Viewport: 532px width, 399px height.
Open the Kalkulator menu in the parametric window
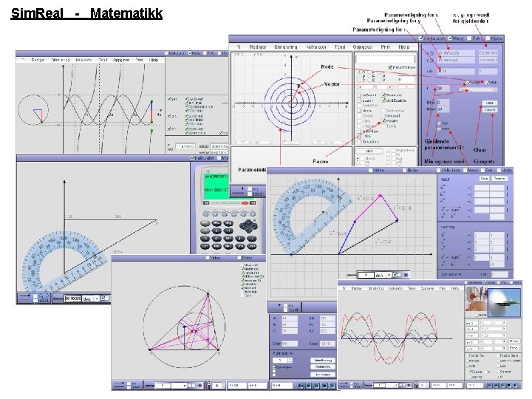click(316, 47)
